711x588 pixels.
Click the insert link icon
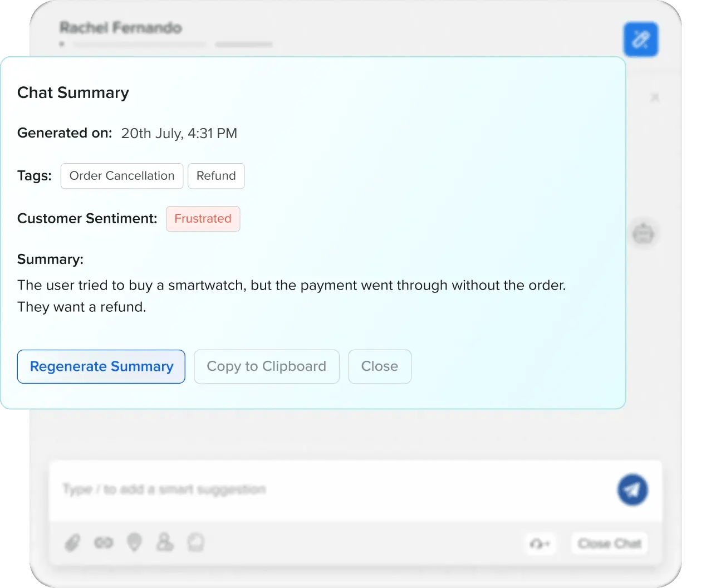point(104,542)
